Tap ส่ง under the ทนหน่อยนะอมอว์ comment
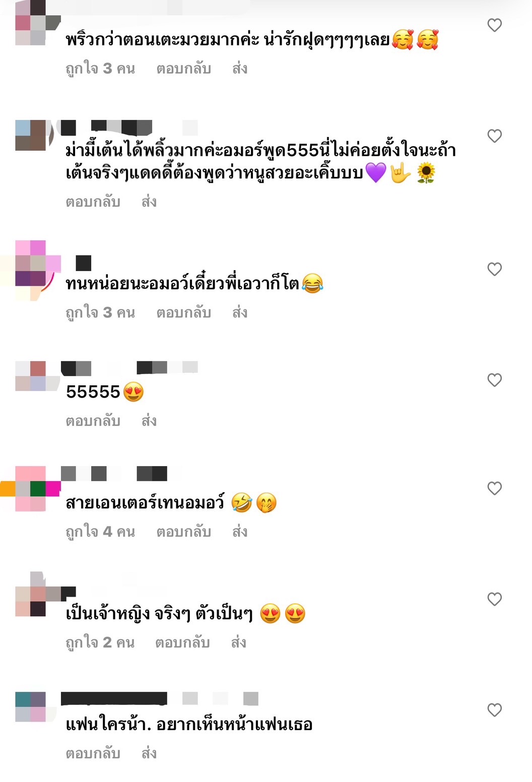 [240, 313]
